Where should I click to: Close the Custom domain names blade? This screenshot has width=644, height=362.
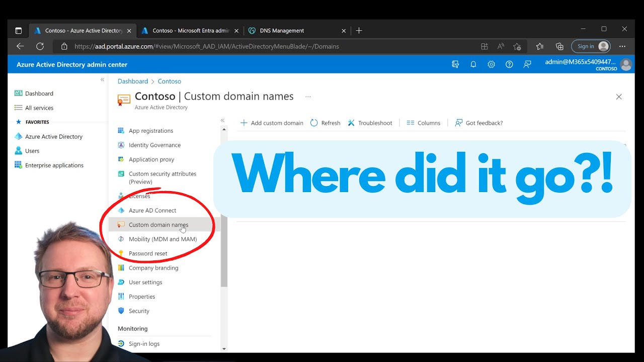tap(619, 97)
